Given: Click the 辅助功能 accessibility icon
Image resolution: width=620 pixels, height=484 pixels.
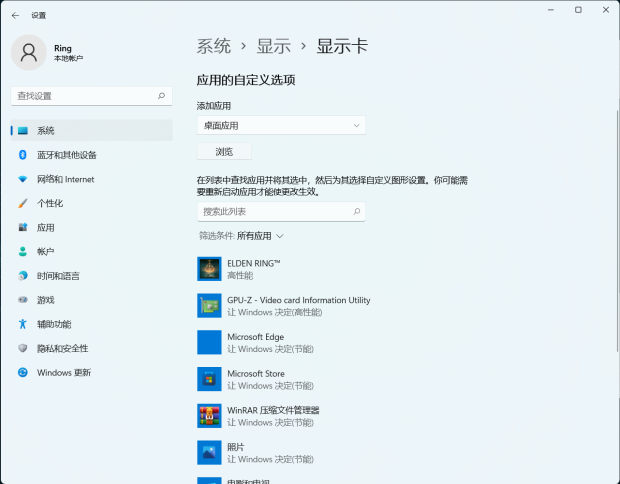Looking at the screenshot, I should 23,324.
